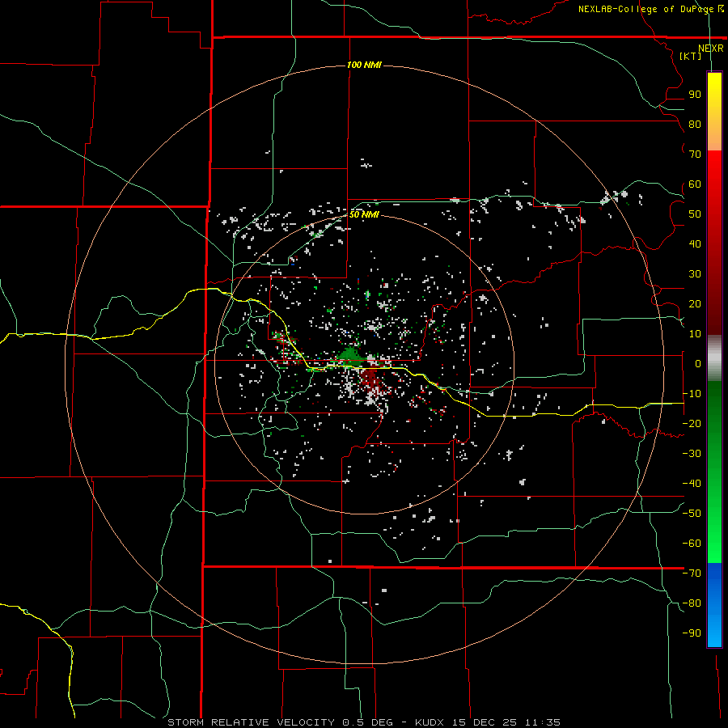Click the NEXR label above the color bar

point(711,49)
